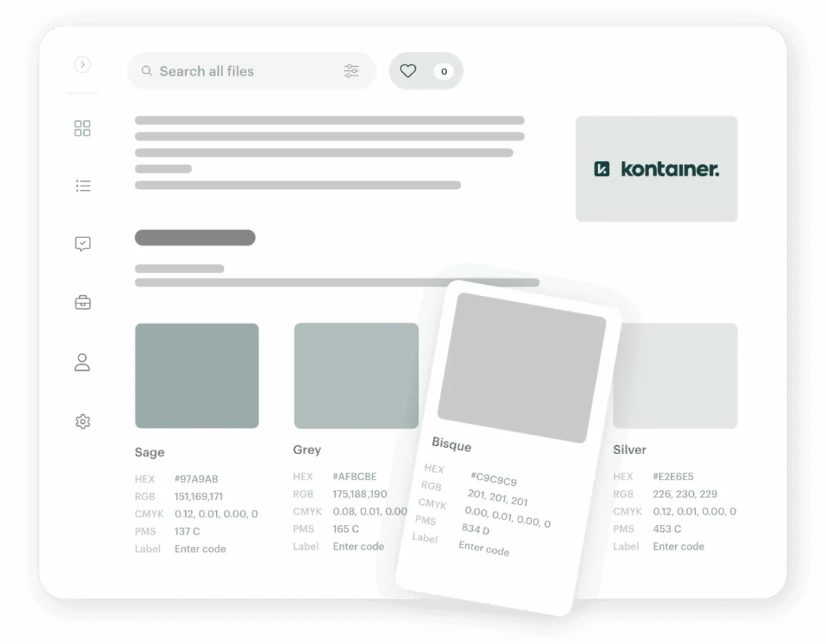Open the settings gear icon
This screenshot has width=826, height=644.
pos(83,421)
